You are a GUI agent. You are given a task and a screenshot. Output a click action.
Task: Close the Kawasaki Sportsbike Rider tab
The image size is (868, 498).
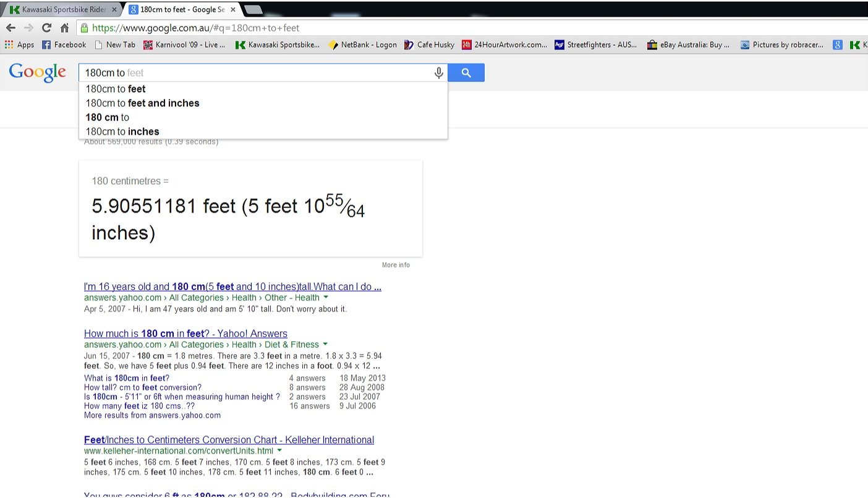[x=114, y=10]
